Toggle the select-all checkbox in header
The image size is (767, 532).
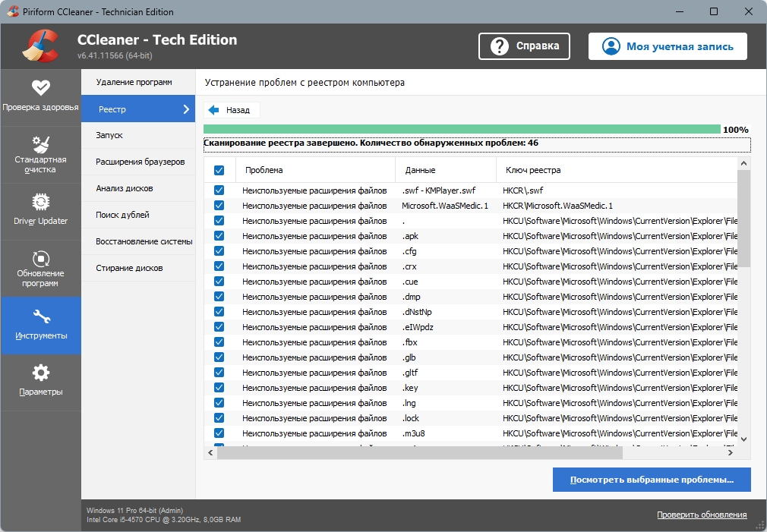(219, 170)
